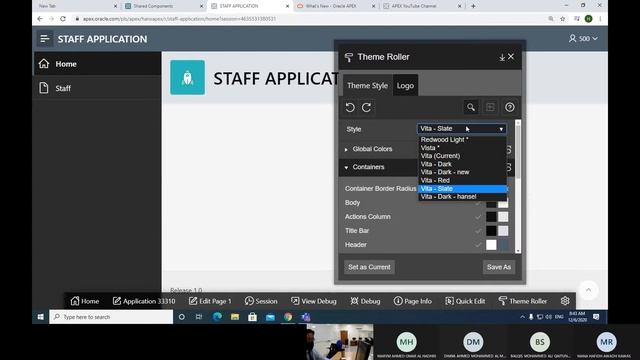
Task: Open Page Info in developer toolbar
Action: tap(412, 301)
